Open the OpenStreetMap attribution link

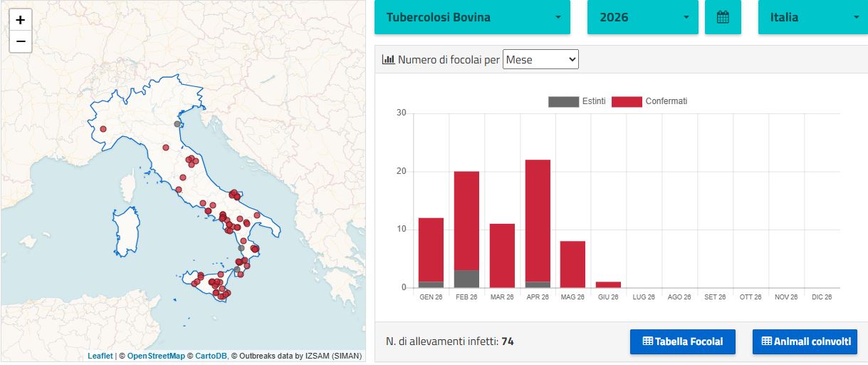tap(156, 356)
